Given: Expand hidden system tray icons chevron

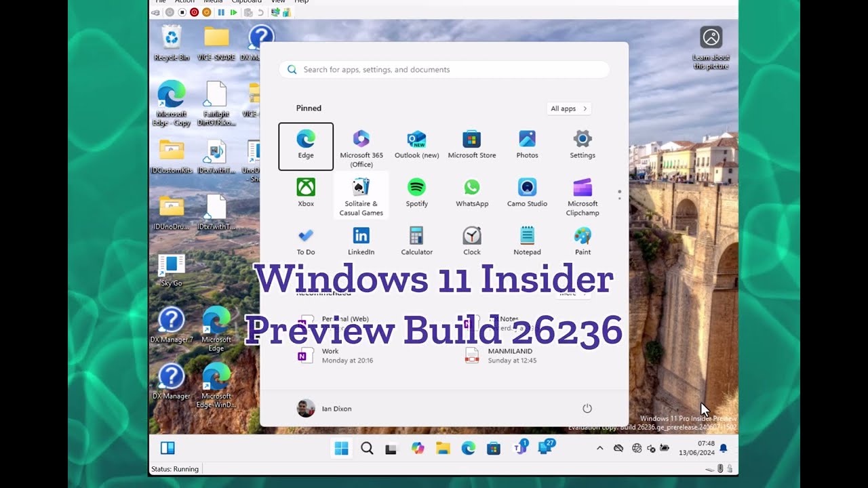Looking at the screenshot, I should pyautogui.click(x=599, y=448).
